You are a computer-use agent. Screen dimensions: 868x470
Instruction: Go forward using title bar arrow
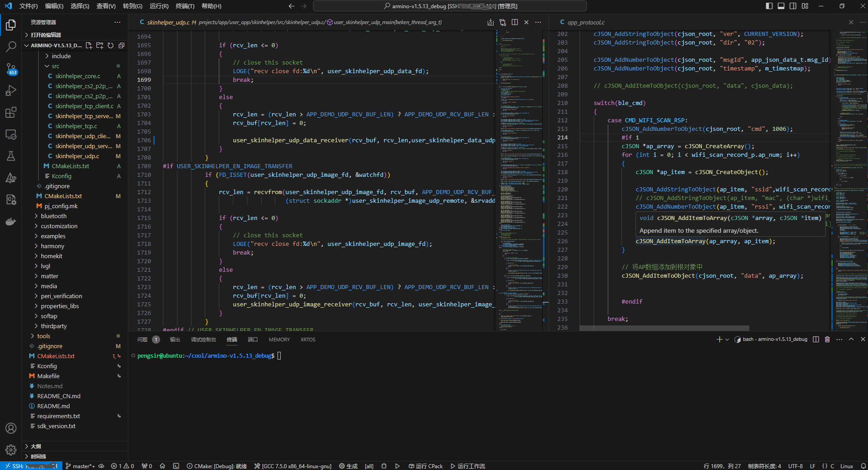pos(303,6)
